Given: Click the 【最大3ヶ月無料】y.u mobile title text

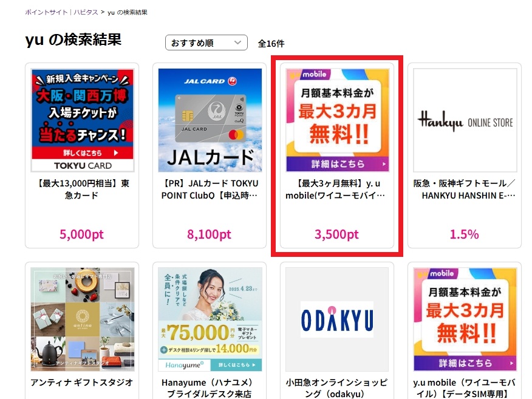Looking at the screenshot, I should [336, 189].
